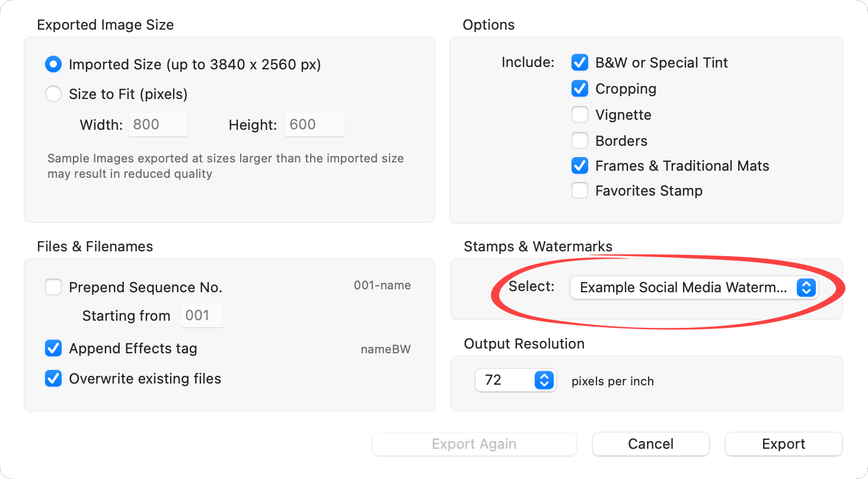This screenshot has width=868, height=479.
Task: Uncheck Overwrite existing files
Action: pos(53,379)
